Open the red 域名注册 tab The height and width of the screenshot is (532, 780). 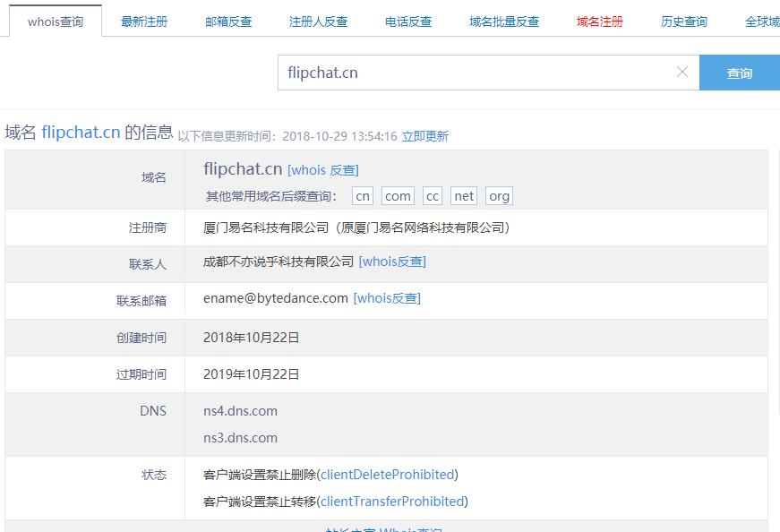(600, 21)
